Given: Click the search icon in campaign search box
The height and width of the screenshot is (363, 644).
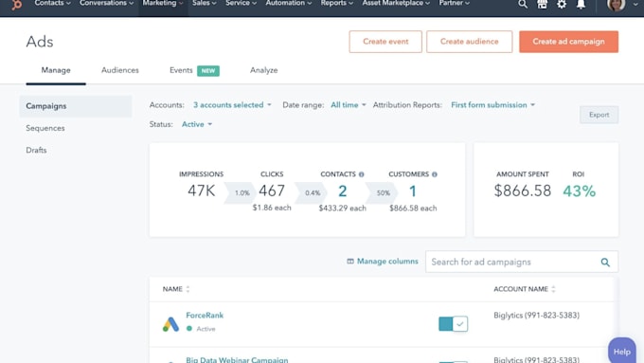Looking at the screenshot, I should coord(605,262).
